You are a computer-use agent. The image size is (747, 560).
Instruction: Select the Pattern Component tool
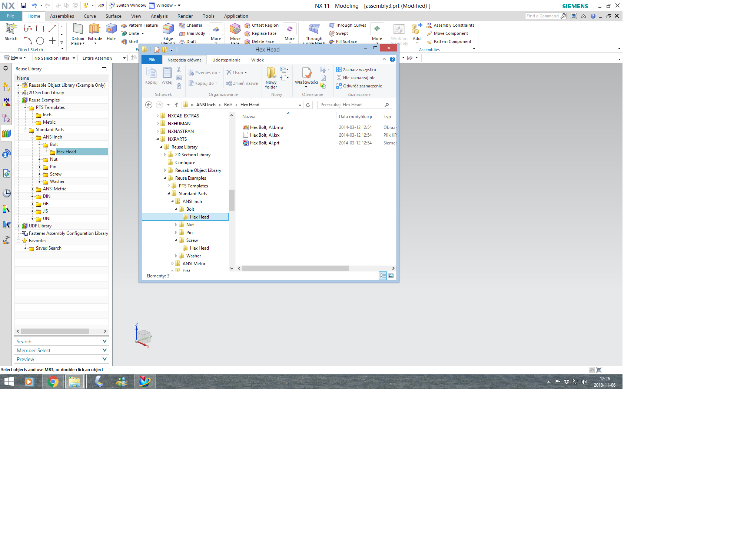pyautogui.click(x=449, y=41)
